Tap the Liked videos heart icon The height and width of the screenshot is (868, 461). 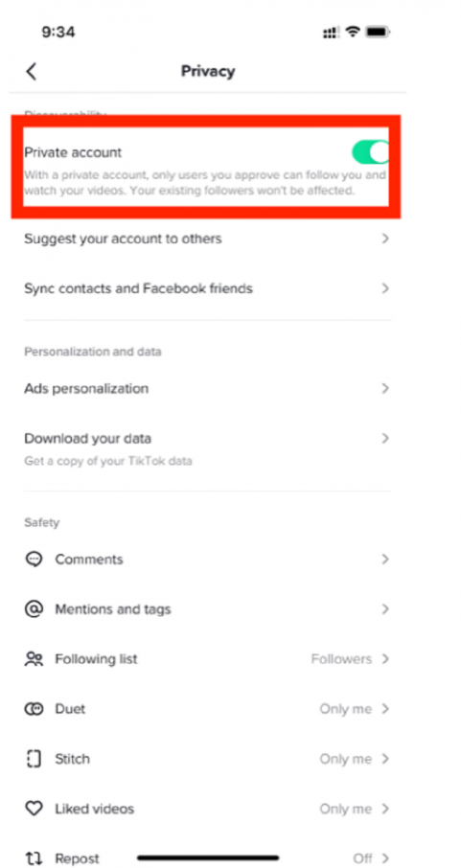[35, 809]
